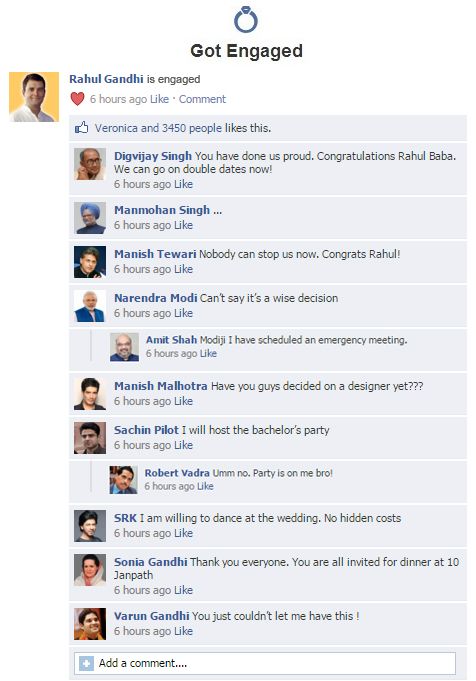Click the Comment link under the post
The image size is (476, 681).
click(202, 99)
